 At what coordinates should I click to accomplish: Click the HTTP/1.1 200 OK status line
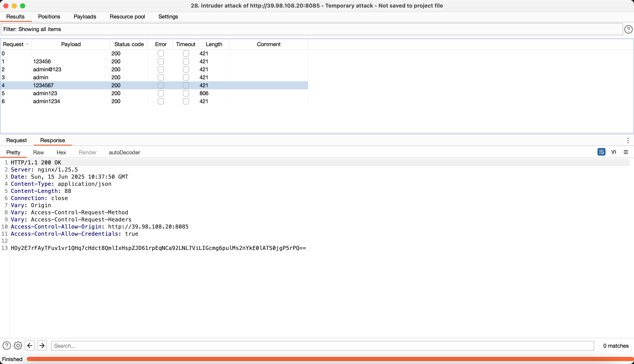pyautogui.click(x=36, y=162)
